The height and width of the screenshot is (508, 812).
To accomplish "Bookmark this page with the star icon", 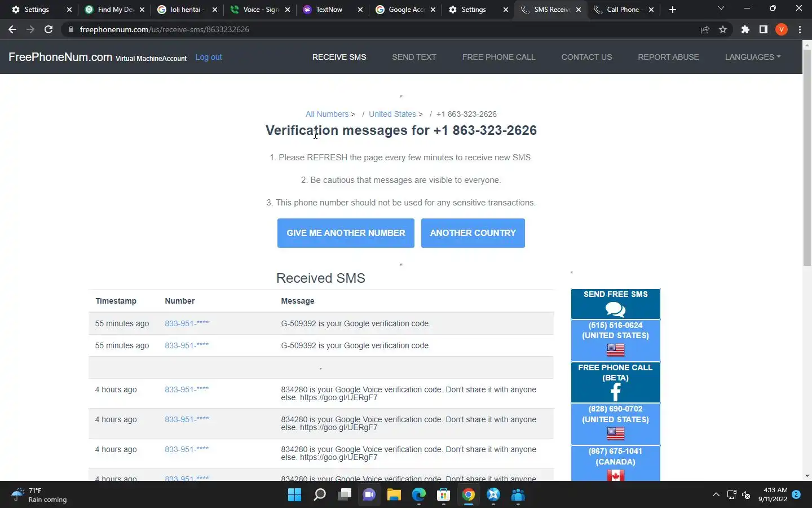I will 723,29.
